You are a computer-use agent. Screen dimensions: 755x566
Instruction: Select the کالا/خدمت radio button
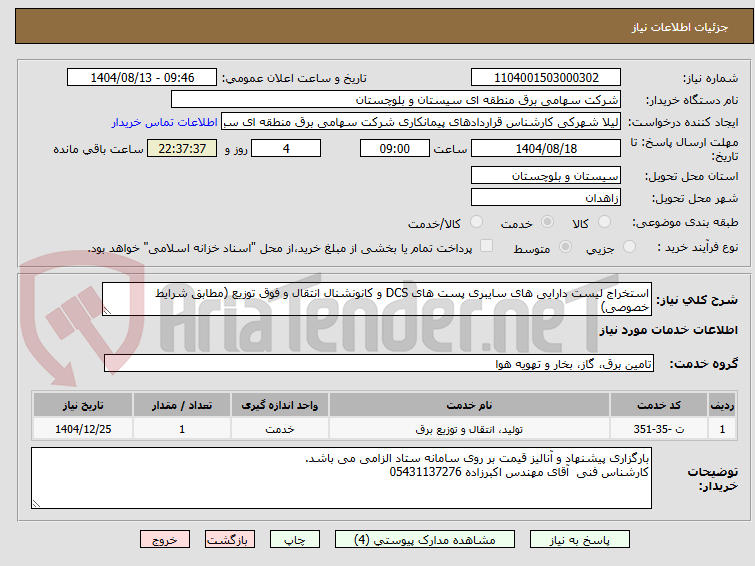point(476,222)
